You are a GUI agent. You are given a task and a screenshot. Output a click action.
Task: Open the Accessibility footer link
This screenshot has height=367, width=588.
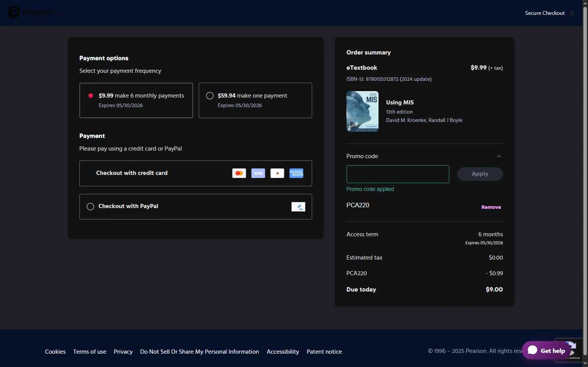coord(283,352)
